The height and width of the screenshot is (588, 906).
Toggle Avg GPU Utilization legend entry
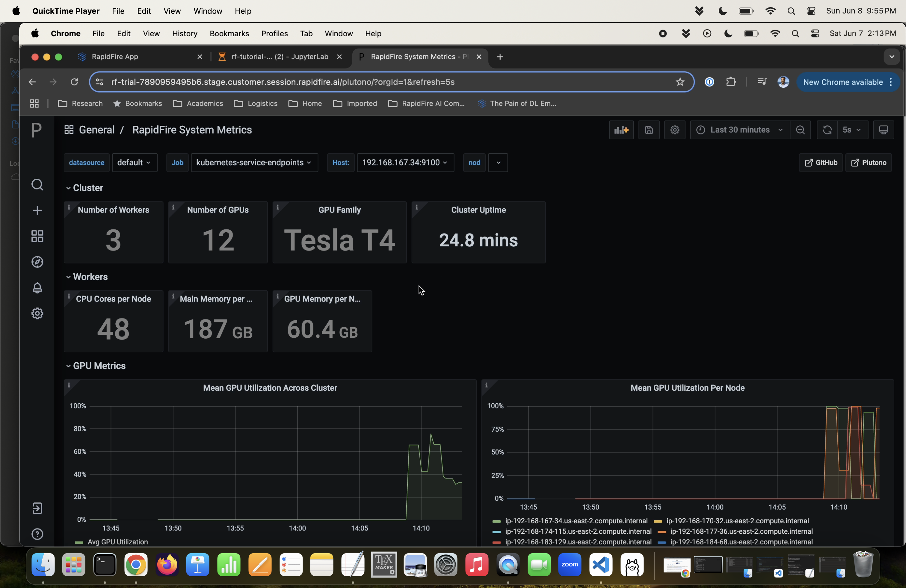coord(117,542)
